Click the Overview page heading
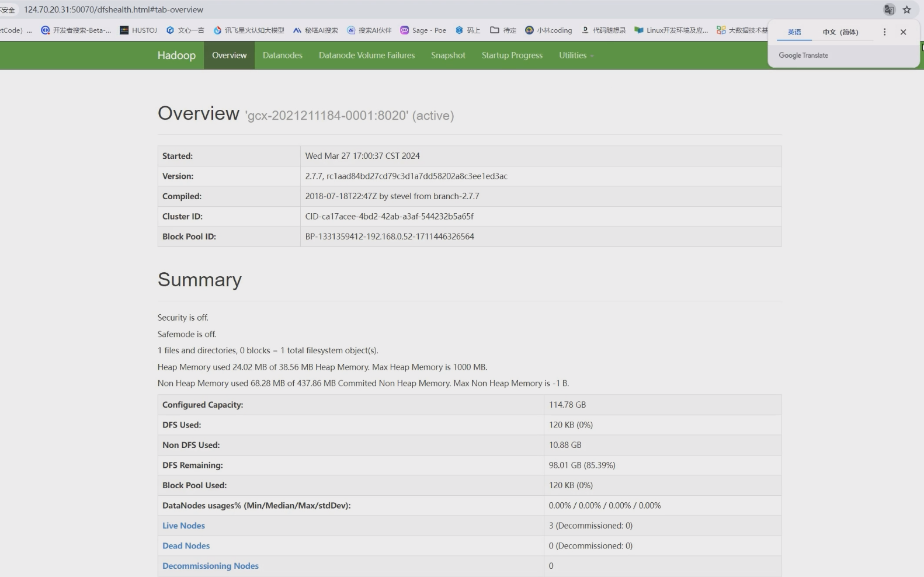The image size is (924, 577). (x=199, y=113)
